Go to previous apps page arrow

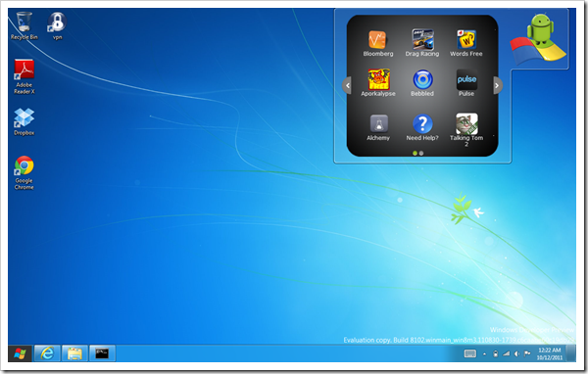[347, 85]
